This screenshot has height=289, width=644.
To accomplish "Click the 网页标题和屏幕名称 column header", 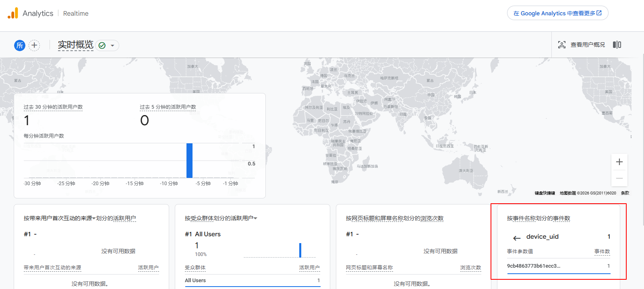I will (369, 268).
